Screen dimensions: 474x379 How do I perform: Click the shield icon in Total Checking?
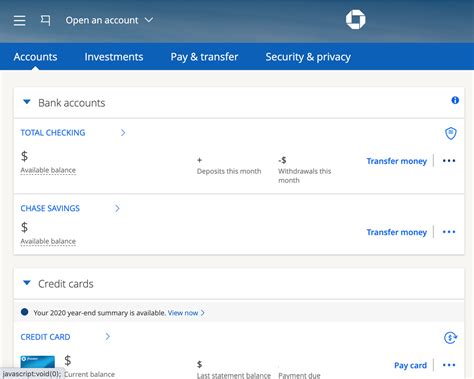pyautogui.click(x=451, y=133)
